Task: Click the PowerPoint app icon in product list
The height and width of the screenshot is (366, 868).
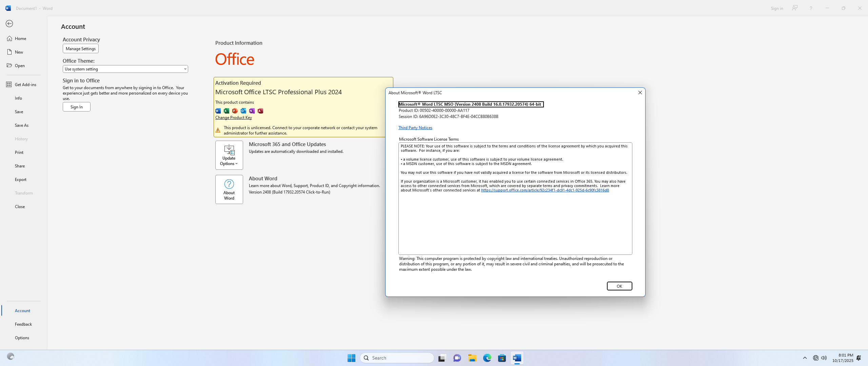Action: click(235, 111)
